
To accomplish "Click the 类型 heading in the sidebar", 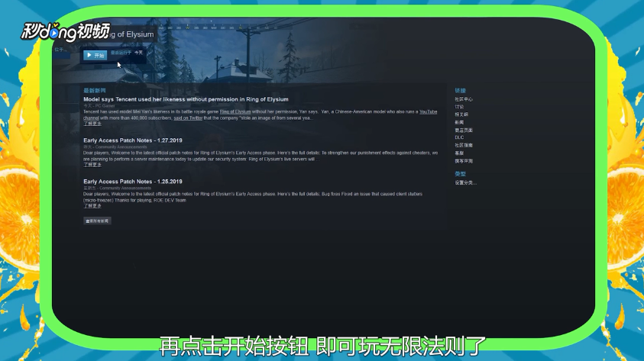I will point(460,174).
